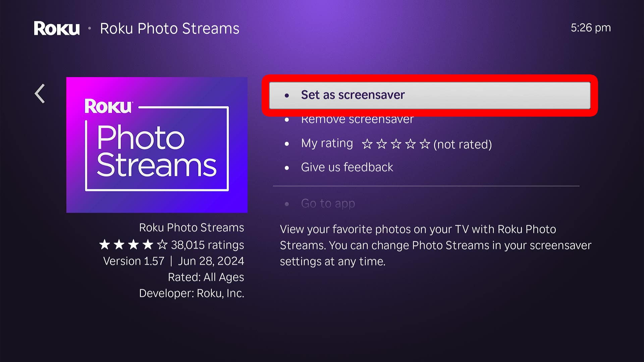
Task: Click the Developer: Roku, Inc. line
Action: click(x=192, y=293)
